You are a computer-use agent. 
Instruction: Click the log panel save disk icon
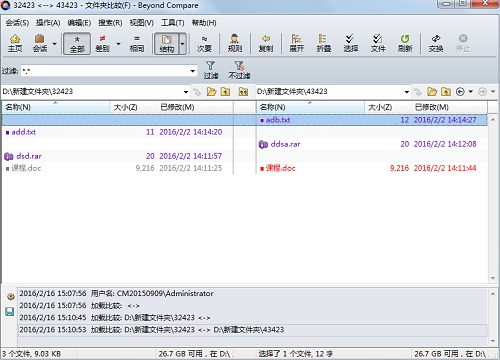tap(10, 312)
